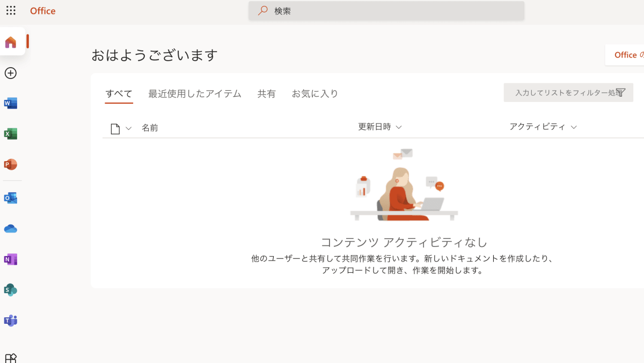This screenshot has width=644, height=363.
Task: Open the app launcher grid icon
Action: (x=11, y=11)
